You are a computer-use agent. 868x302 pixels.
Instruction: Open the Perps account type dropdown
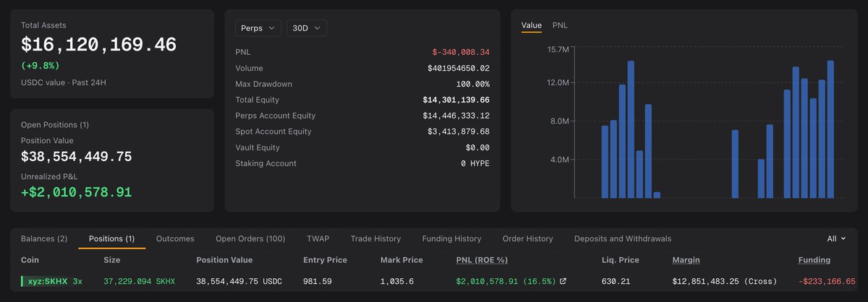258,28
